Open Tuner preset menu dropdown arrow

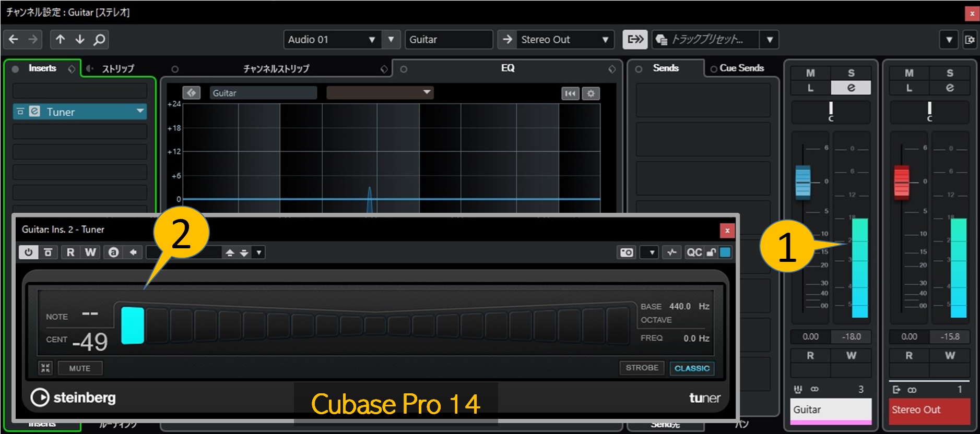[x=259, y=253]
